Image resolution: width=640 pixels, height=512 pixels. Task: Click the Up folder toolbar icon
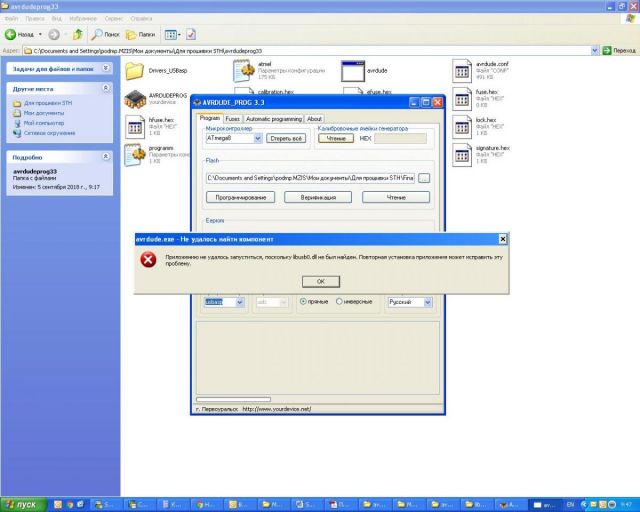(x=79, y=34)
